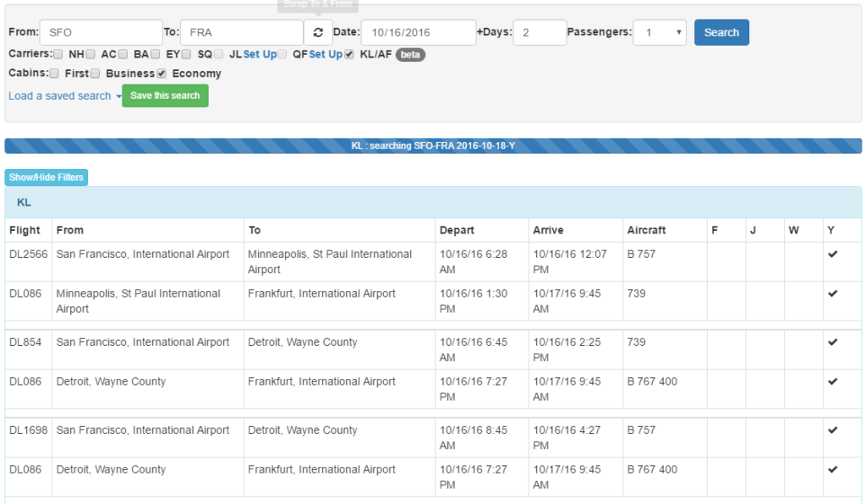Click the beta badge next to KL/AF
The height and width of the screenshot is (504, 866).
[x=411, y=54]
